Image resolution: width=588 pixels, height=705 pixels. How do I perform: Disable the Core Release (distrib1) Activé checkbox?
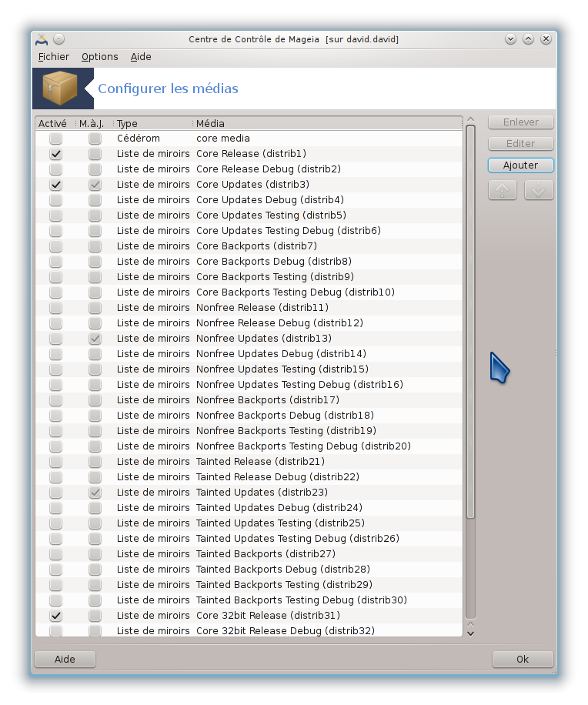(55, 154)
